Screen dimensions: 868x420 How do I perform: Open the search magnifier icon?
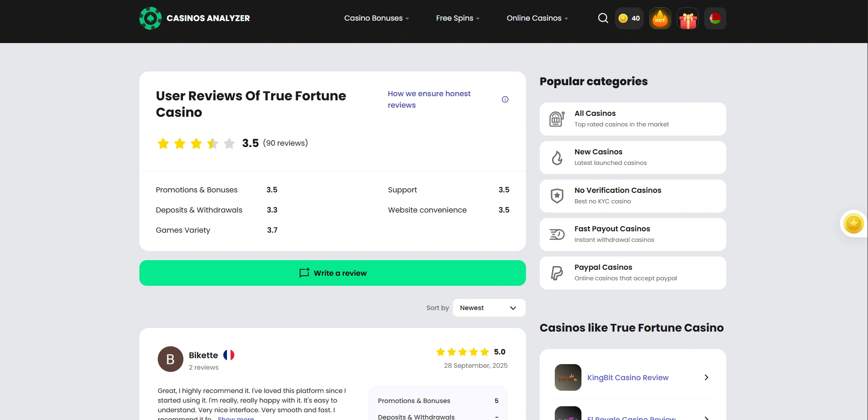[603, 18]
